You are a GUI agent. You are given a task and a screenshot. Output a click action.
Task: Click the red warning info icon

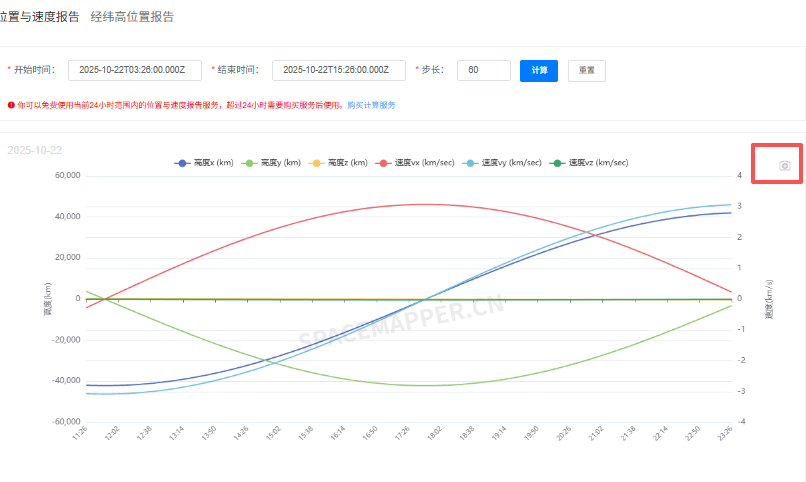11,104
